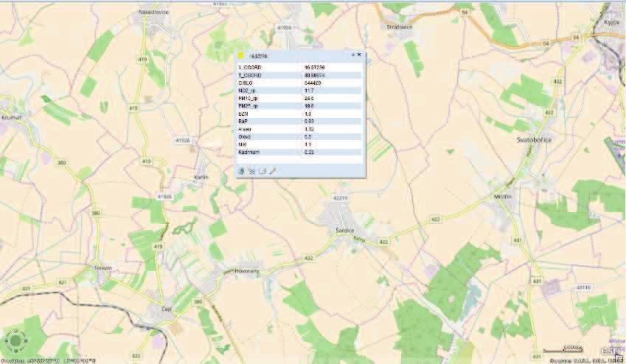This screenshot has width=626, height=364.
Task: Click the small icon at bottom-right corner
Action: [619, 358]
